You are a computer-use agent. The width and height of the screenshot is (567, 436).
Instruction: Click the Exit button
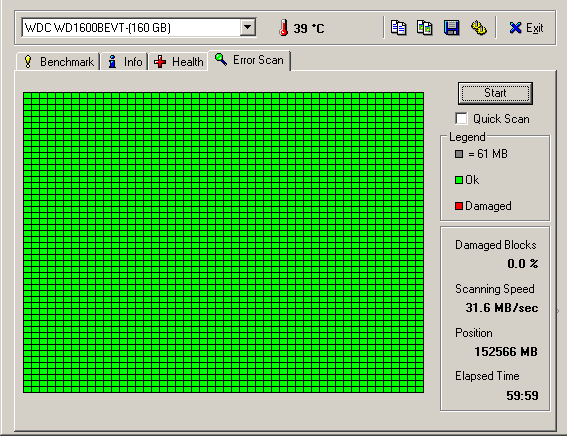click(x=526, y=28)
